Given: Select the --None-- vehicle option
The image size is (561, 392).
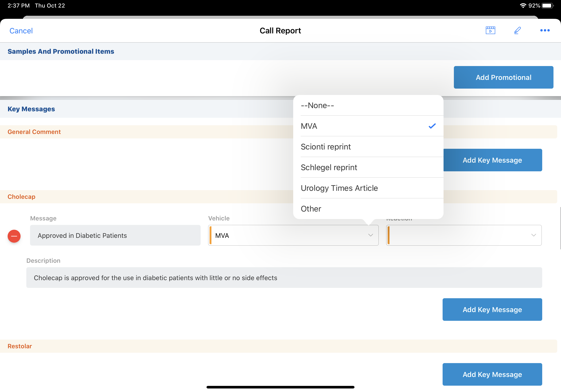Looking at the screenshot, I should [317, 105].
